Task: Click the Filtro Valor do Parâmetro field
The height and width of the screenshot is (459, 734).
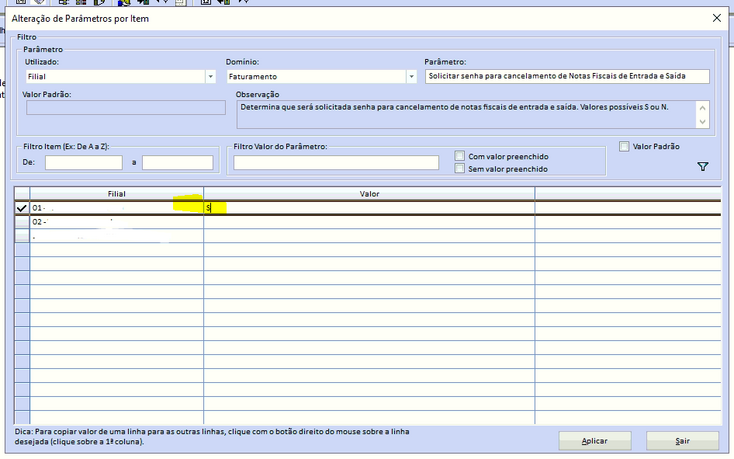Action: click(x=336, y=162)
